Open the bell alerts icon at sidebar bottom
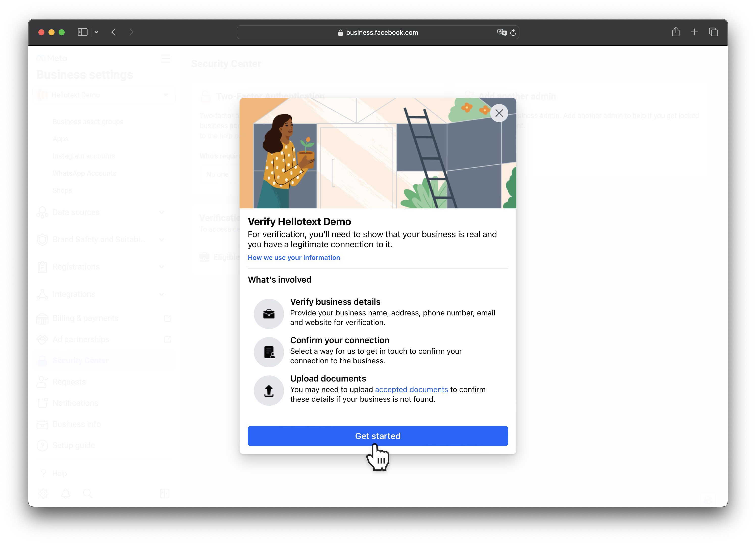 point(66,493)
